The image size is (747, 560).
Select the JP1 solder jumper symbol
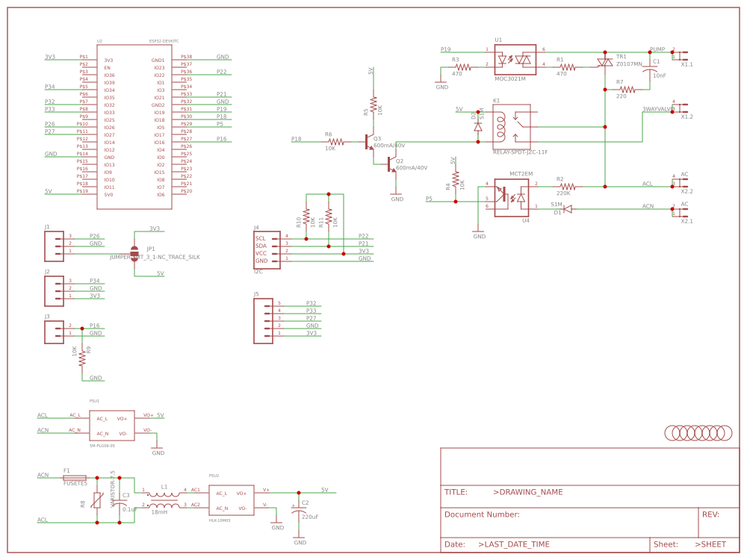(x=134, y=254)
